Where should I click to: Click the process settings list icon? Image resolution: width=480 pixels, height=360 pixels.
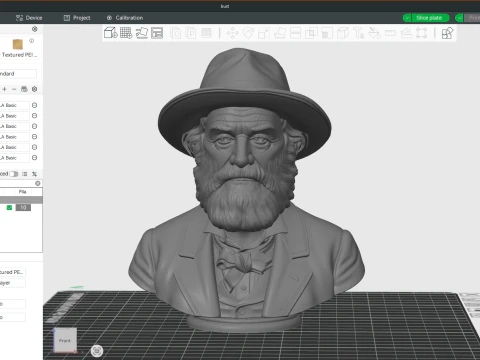click(25, 174)
